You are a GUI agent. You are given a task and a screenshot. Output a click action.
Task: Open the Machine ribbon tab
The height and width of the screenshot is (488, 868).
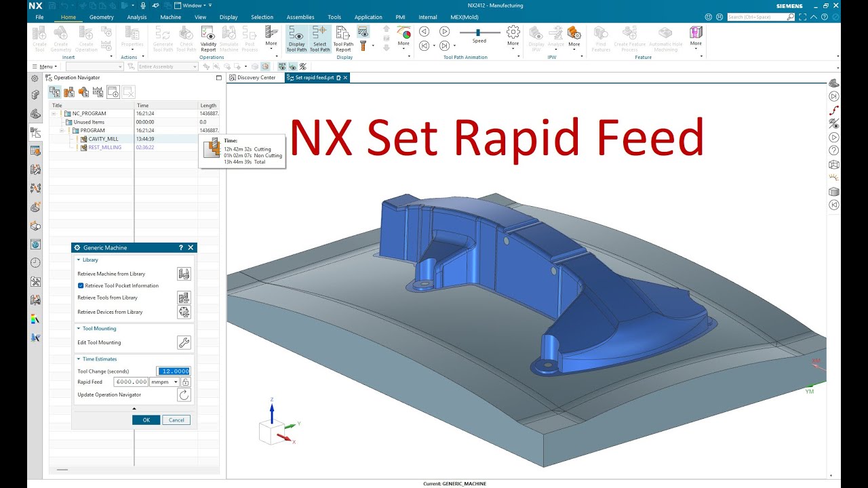point(171,17)
